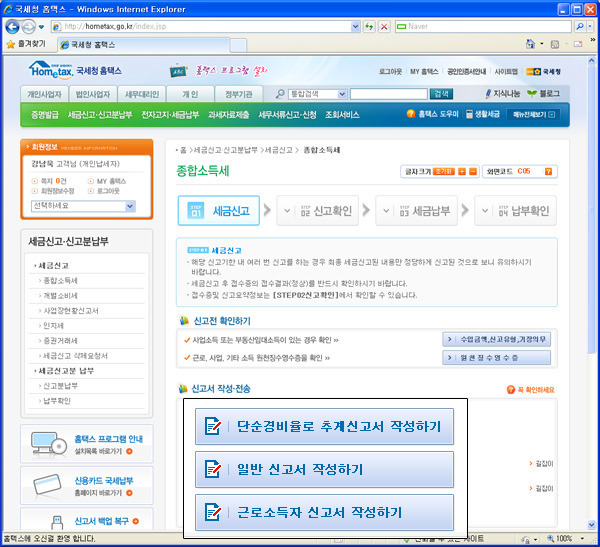Click the mail icon in browser toolbar
The height and width of the screenshot is (547, 600).
578,44
